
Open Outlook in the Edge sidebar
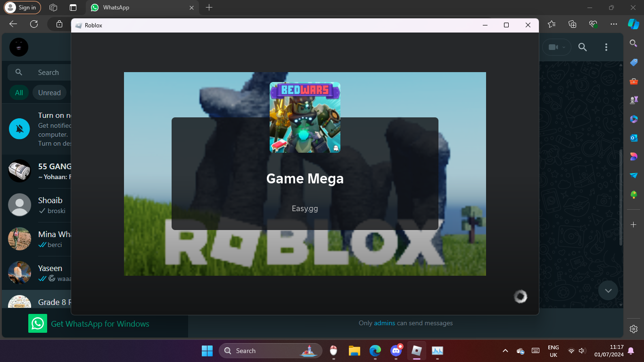point(634,138)
